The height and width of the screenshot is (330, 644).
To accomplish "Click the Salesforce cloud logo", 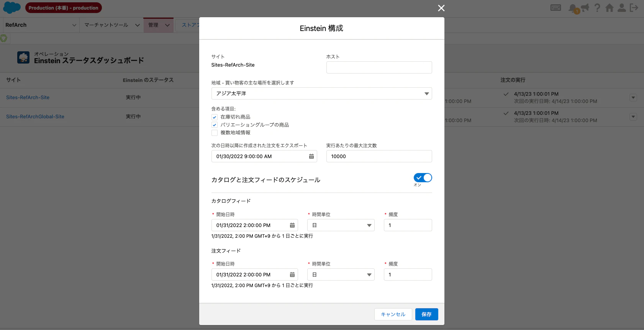I will coord(12,8).
